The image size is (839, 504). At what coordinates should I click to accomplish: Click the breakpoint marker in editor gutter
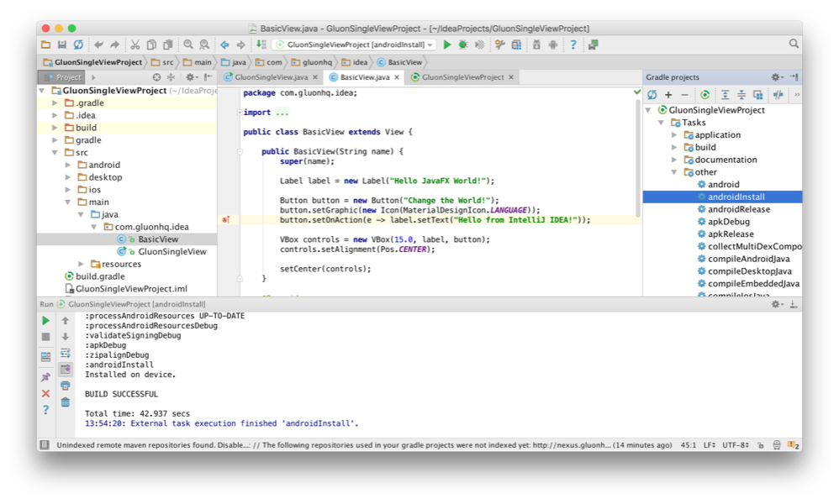coord(226,220)
